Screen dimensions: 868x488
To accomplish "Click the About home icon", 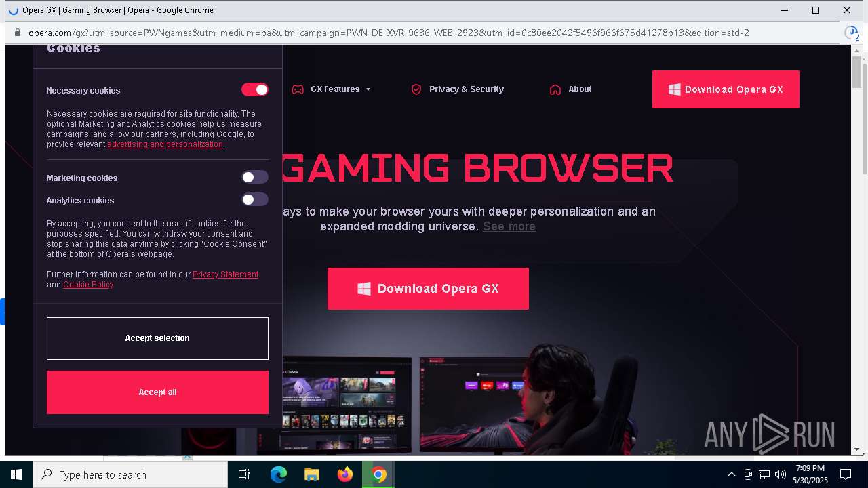I will tap(555, 89).
